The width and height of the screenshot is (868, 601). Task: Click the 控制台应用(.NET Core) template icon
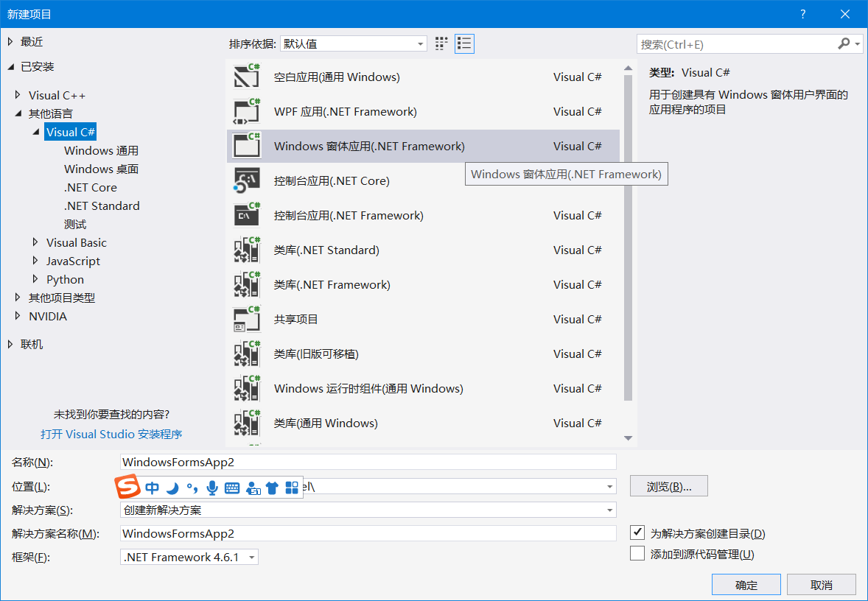point(247,181)
